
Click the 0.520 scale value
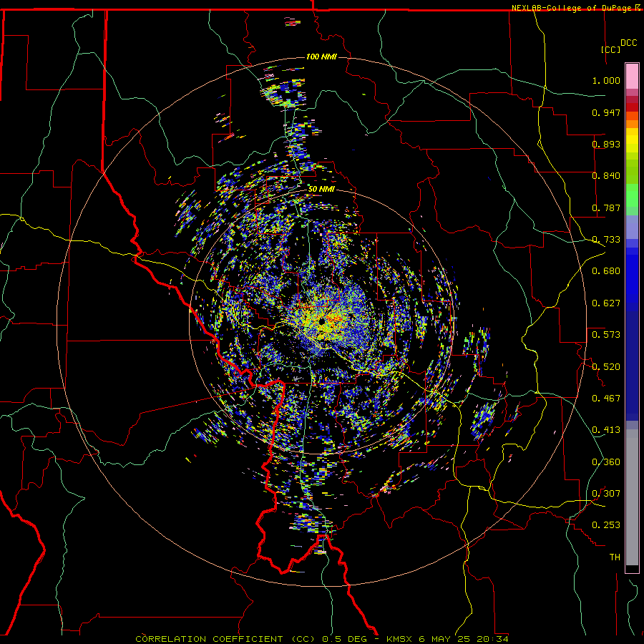[x=606, y=367]
